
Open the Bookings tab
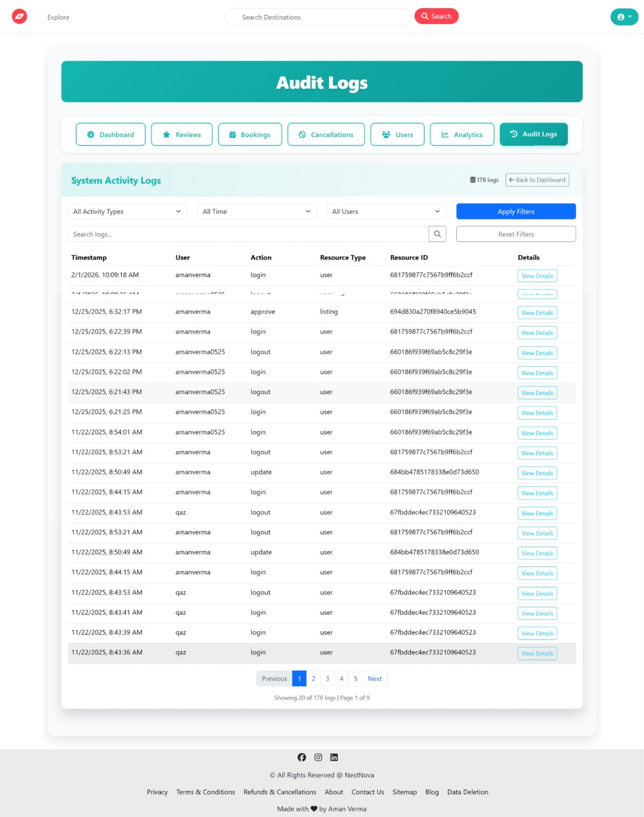(x=250, y=135)
